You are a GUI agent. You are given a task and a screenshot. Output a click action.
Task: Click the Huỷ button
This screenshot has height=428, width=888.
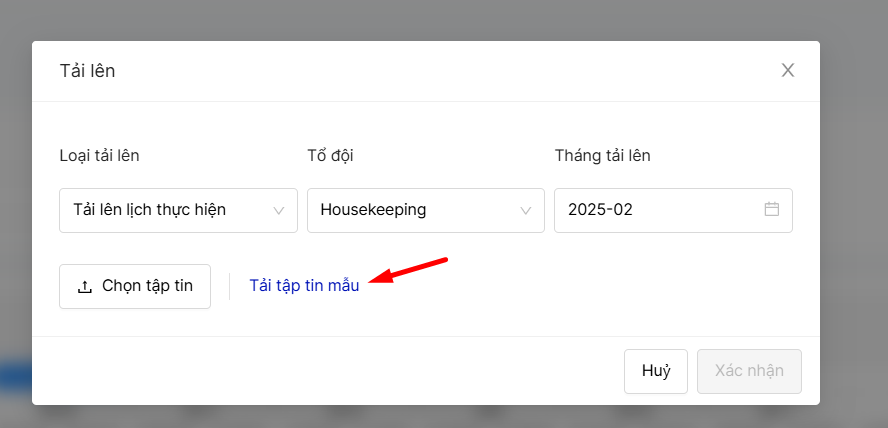pyautogui.click(x=656, y=371)
